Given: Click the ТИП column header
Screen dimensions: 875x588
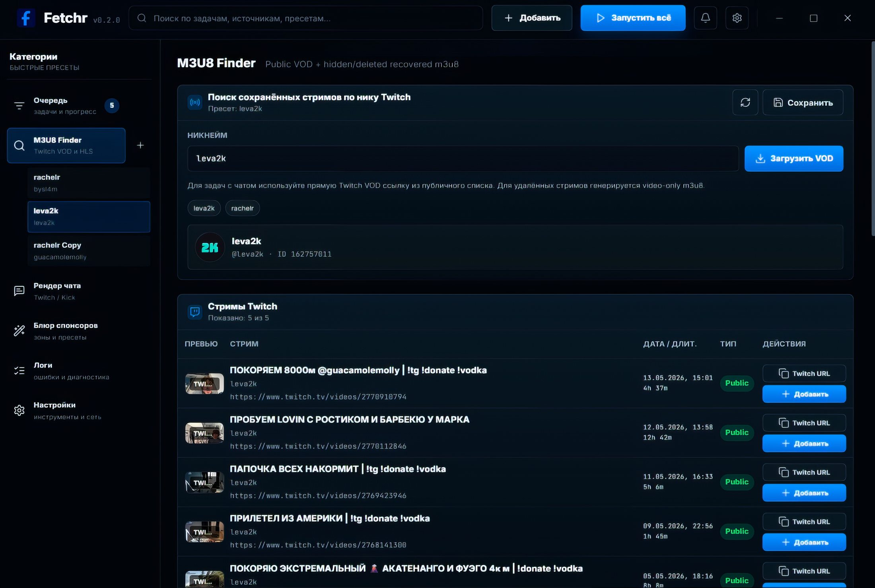Looking at the screenshot, I should coord(728,344).
